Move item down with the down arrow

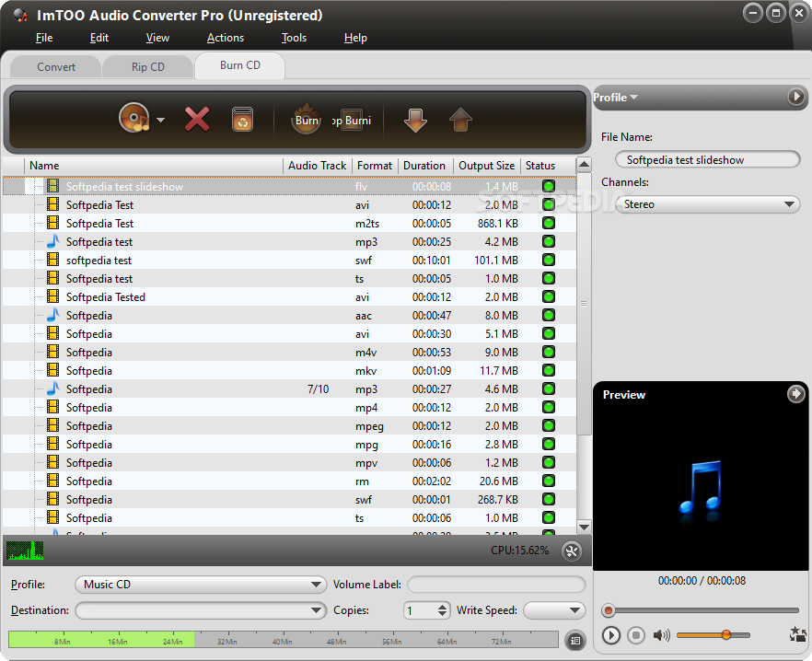pos(415,120)
